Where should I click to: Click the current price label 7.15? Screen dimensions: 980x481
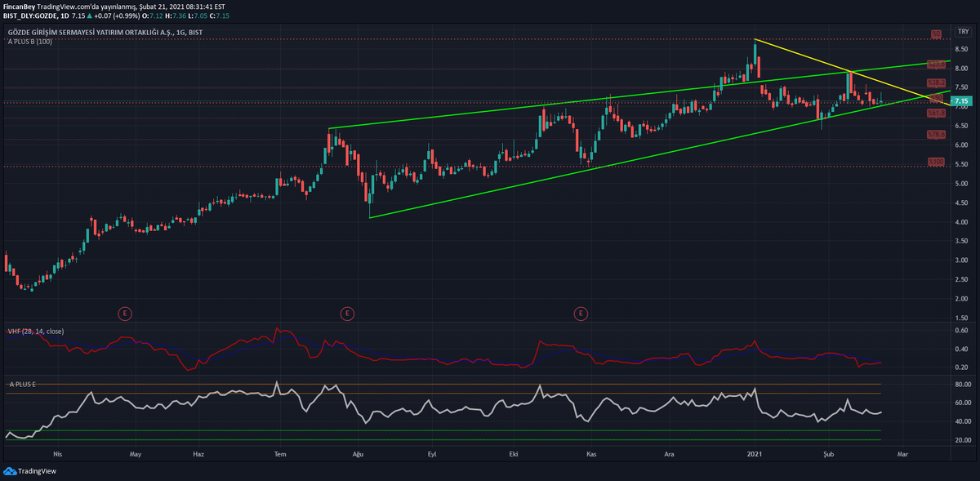pos(960,101)
